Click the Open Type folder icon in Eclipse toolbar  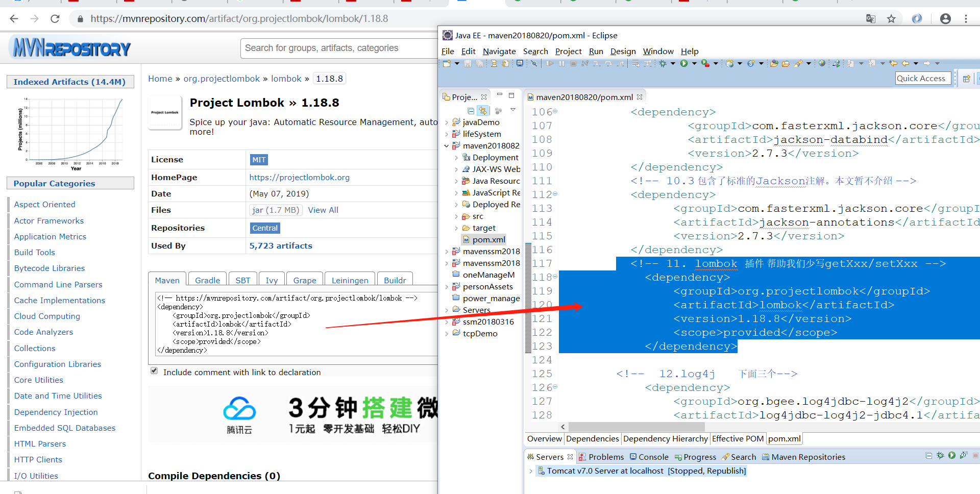(x=774, y=63)
